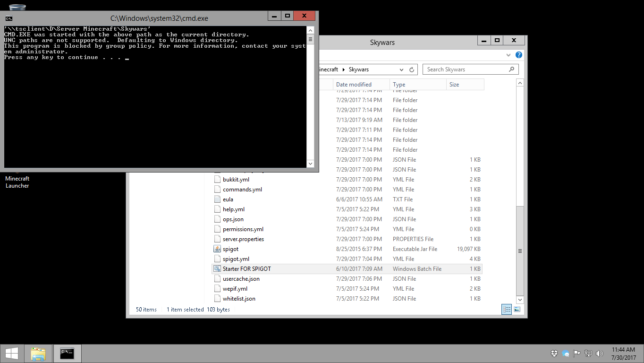Viewport: 644px width, 363px height.
Task: Click the Windows Start button
Action: [12, 354]
